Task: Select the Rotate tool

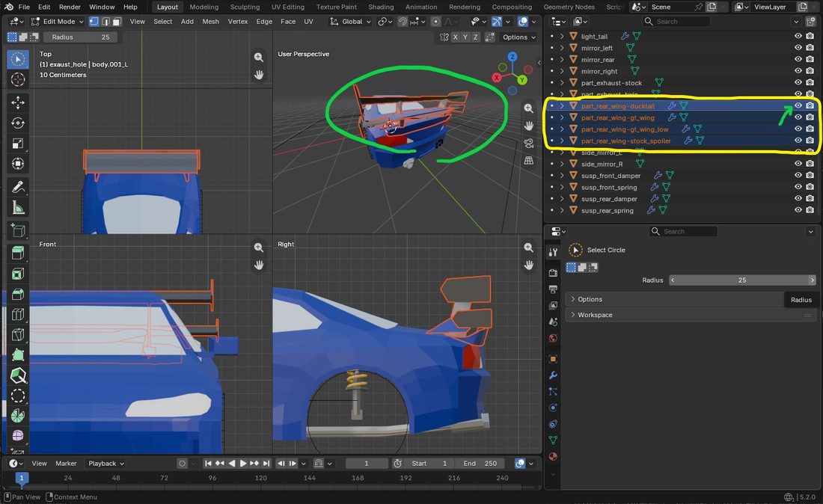Action: (18, 123)
